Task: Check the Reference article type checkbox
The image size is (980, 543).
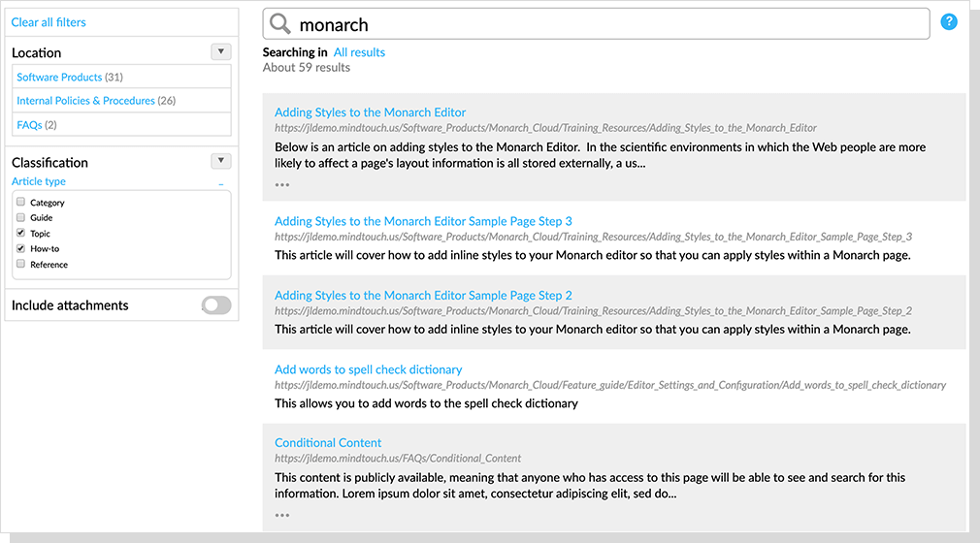Action: (x=20, y=265)
